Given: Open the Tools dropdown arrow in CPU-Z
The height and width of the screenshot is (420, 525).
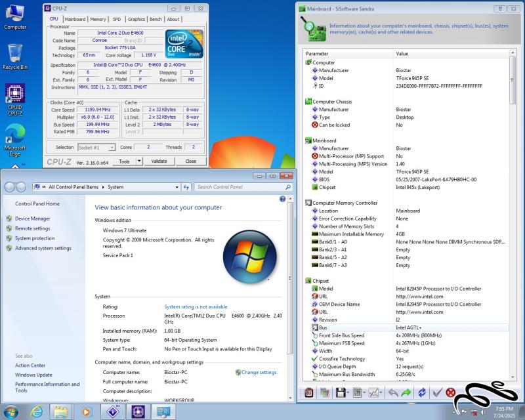Looking at the screenshot, I should [x=139, y=161].
